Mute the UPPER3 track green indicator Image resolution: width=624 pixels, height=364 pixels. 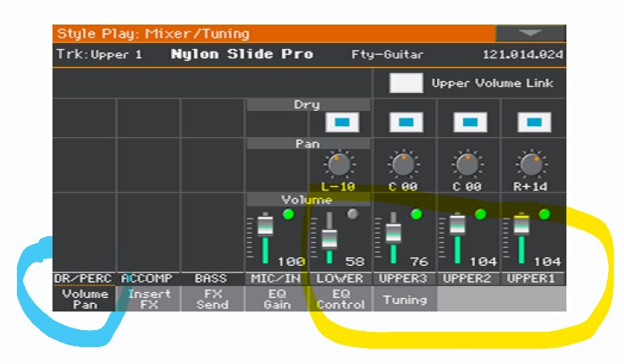coord(417,214)
